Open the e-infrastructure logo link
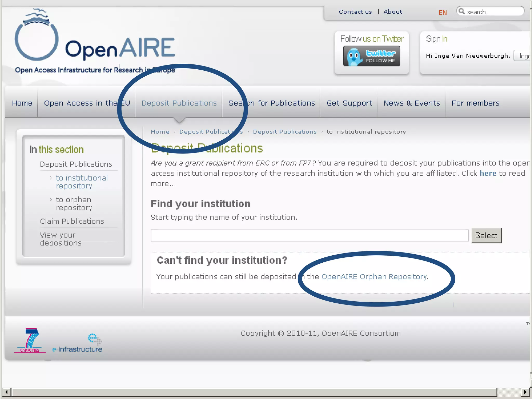 pyautogui.click(x=77, y=343)
